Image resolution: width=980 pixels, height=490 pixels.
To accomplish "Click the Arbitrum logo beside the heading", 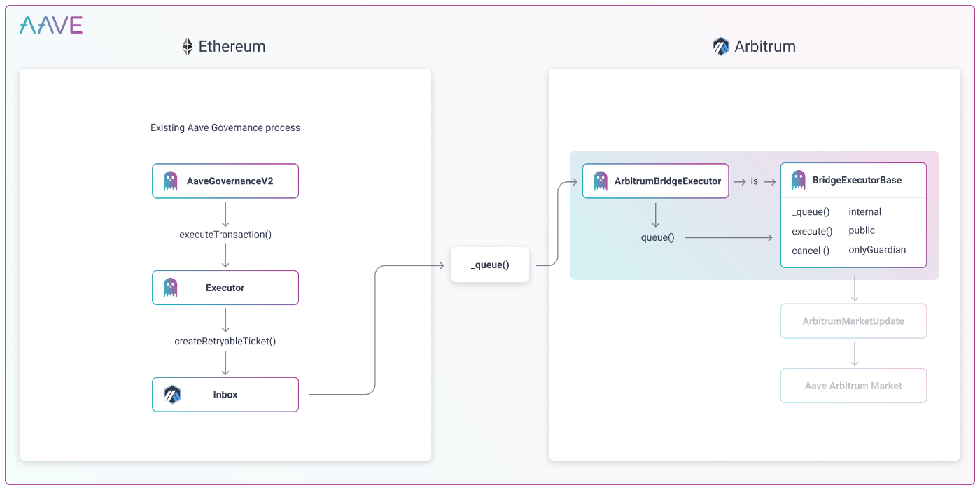I will [721, 47].
